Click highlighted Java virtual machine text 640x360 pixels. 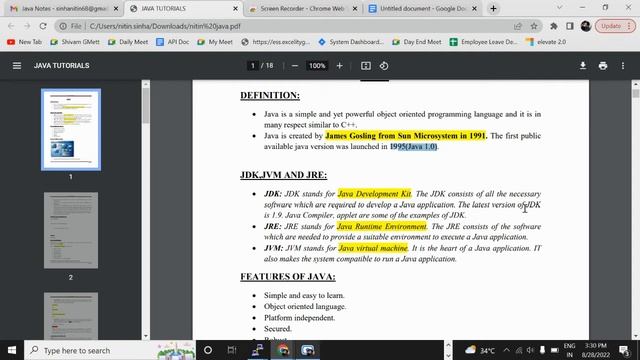click(373, 248)
